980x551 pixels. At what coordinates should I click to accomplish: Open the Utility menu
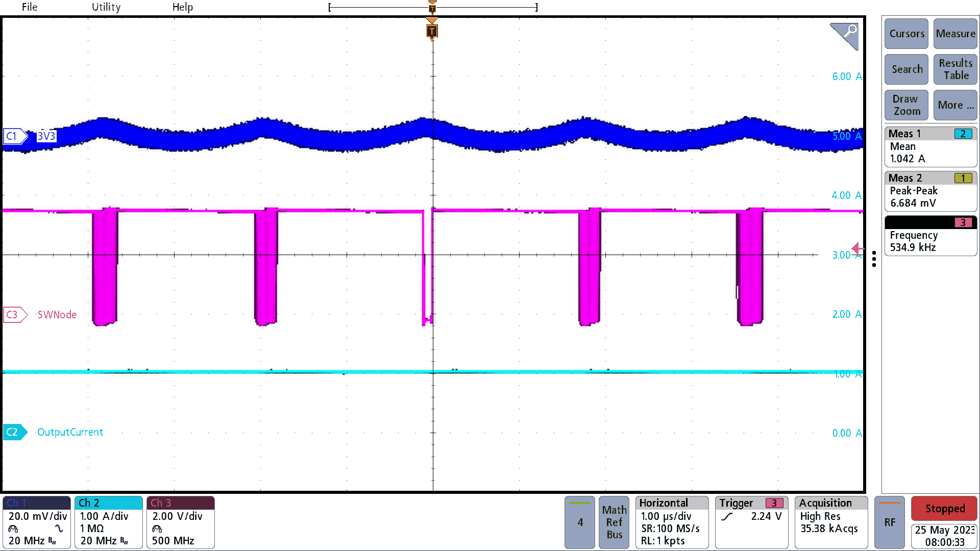point(106,7)
